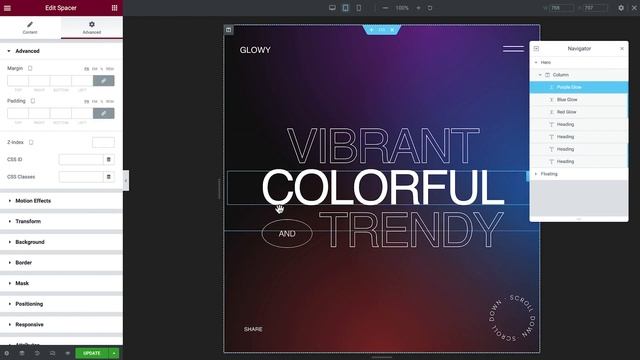Click the CSS ID input field

click(81, 159)
